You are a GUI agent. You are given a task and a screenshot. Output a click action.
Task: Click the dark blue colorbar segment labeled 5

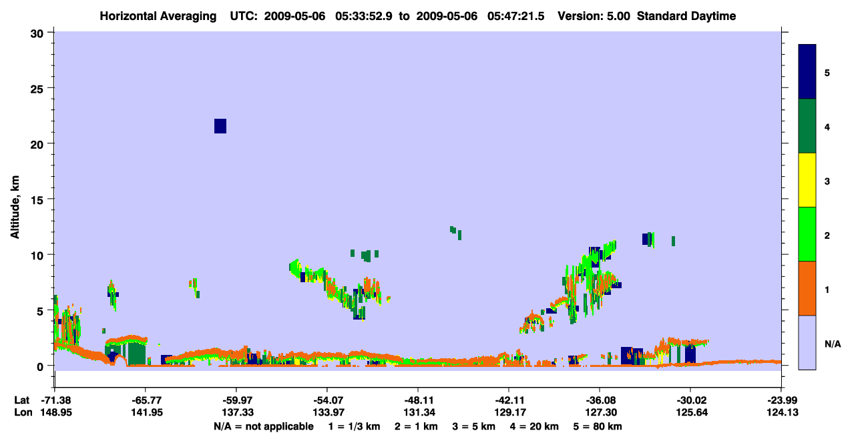[x=807, y=72]
